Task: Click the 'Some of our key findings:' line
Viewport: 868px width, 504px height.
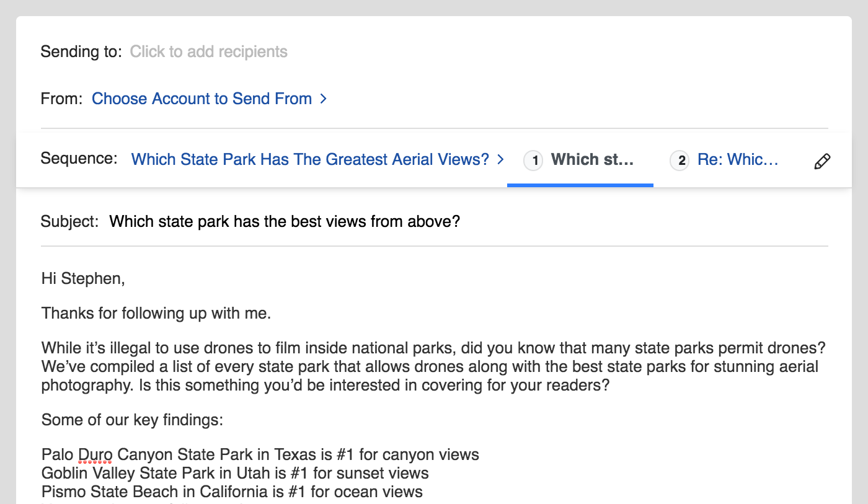Action: 132,420
